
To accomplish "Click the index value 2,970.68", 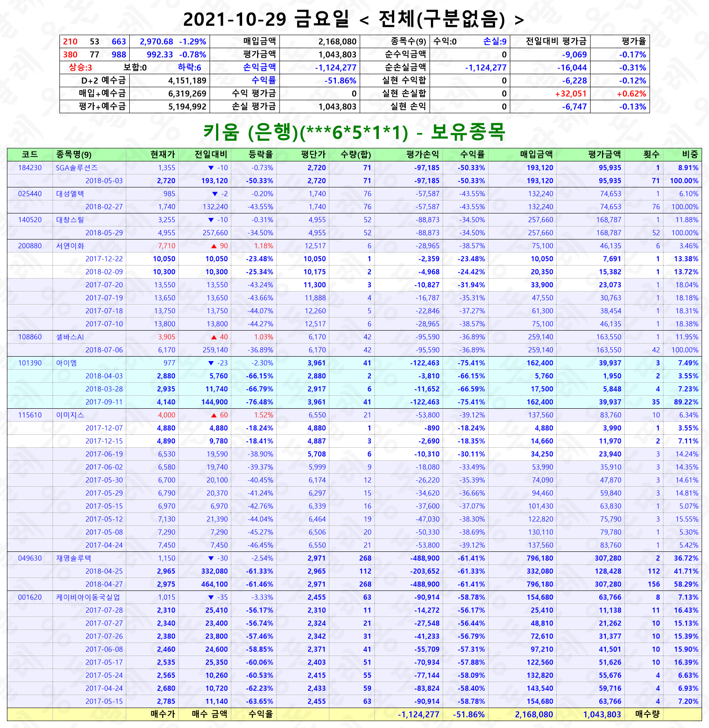I will (x=156, y=42).
